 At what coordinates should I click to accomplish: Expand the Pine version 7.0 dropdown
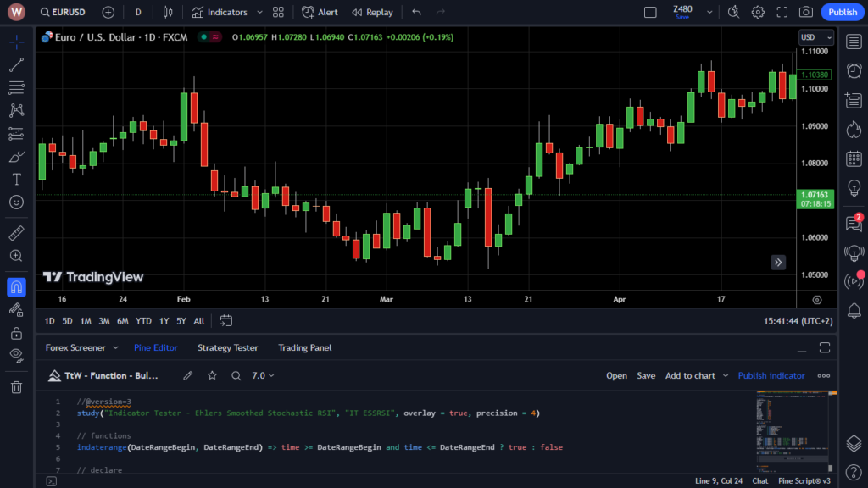(263, 375)
